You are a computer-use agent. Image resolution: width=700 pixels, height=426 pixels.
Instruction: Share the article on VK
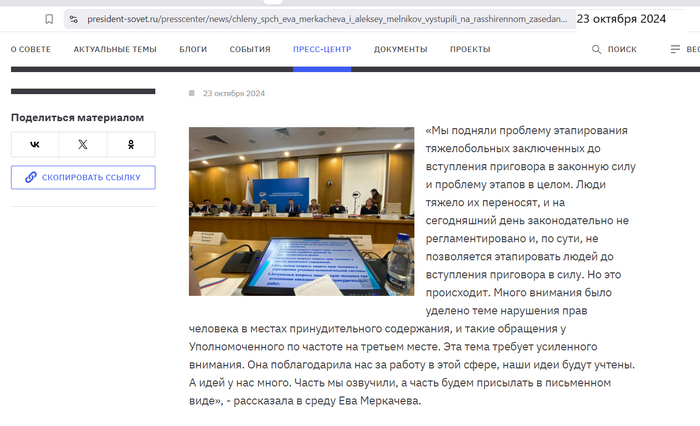click(x=35, y=144)
